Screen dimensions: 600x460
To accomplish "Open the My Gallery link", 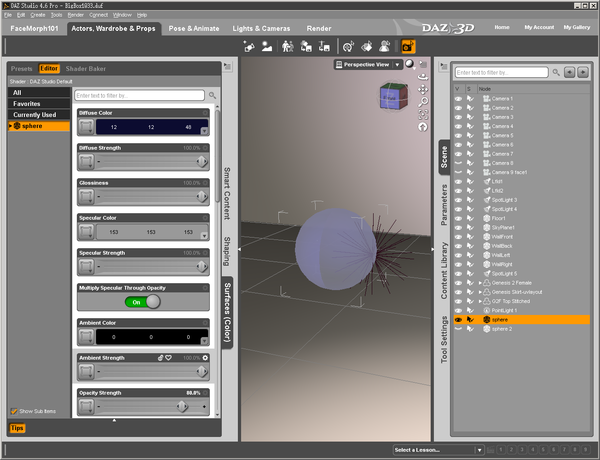I will tap(577, 27).
